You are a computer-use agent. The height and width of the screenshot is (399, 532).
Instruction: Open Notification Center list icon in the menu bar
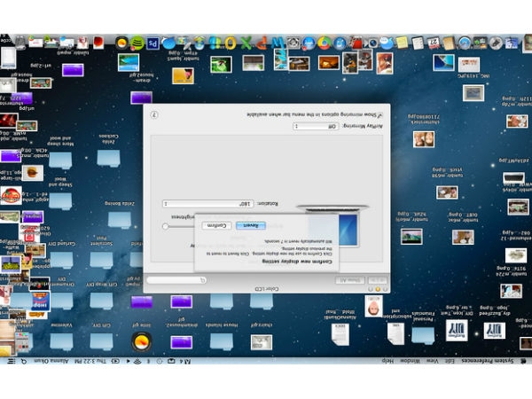tap(12, 362)
